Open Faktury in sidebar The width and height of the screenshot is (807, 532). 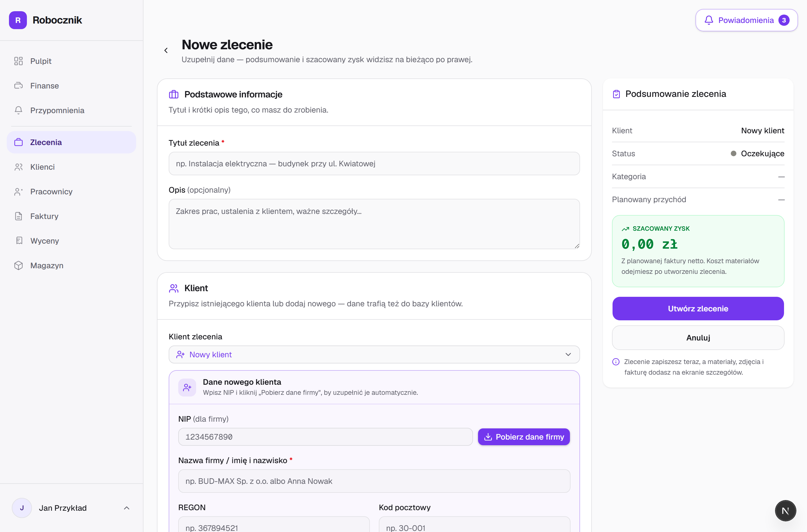coord(71,216)
